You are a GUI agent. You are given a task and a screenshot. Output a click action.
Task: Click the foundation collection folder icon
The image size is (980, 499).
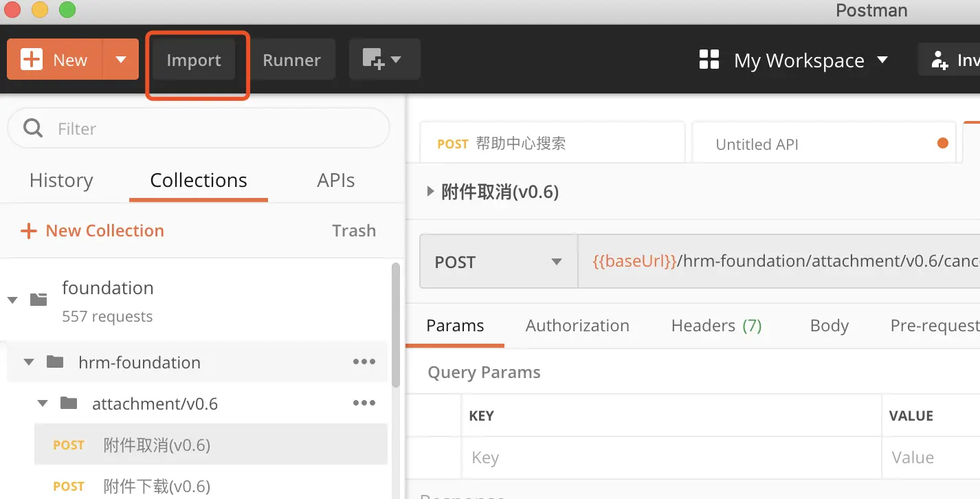point(38,299)
